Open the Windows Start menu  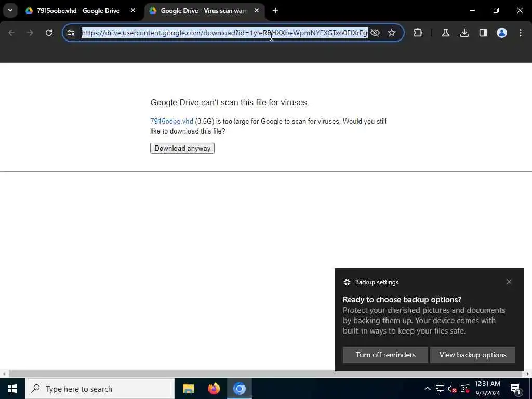(x=12, y=389)
